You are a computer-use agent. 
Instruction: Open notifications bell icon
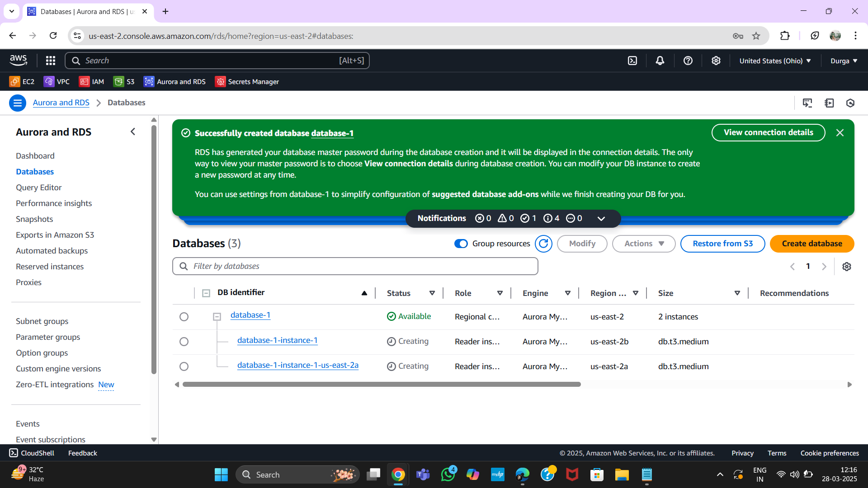660,61
